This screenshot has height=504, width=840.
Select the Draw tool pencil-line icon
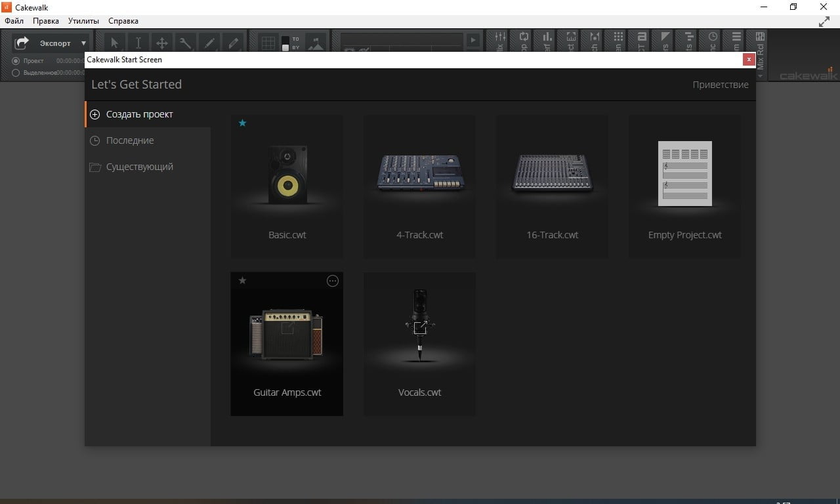[209, 43]
